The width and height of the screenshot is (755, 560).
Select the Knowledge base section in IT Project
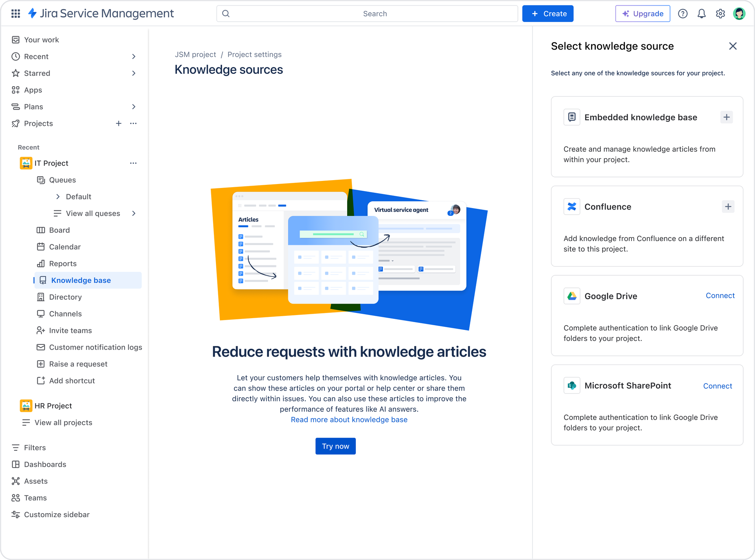tap(81, 280)
